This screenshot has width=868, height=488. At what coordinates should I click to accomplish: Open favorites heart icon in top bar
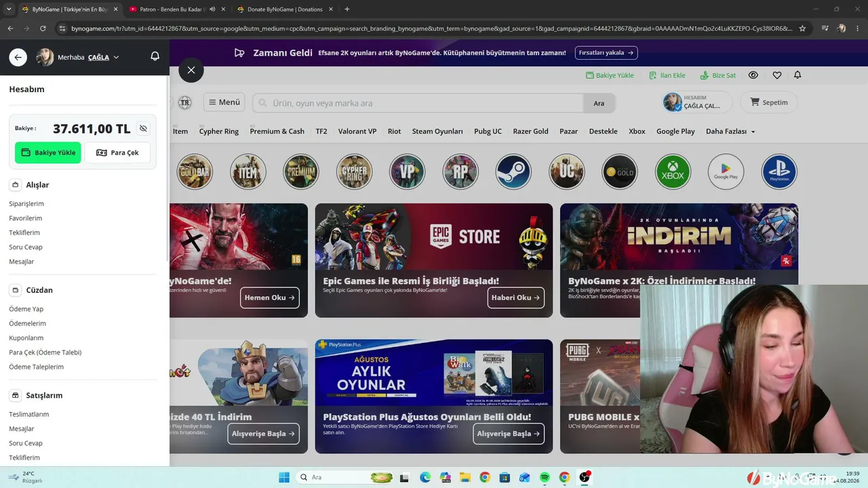click(777, 75)
